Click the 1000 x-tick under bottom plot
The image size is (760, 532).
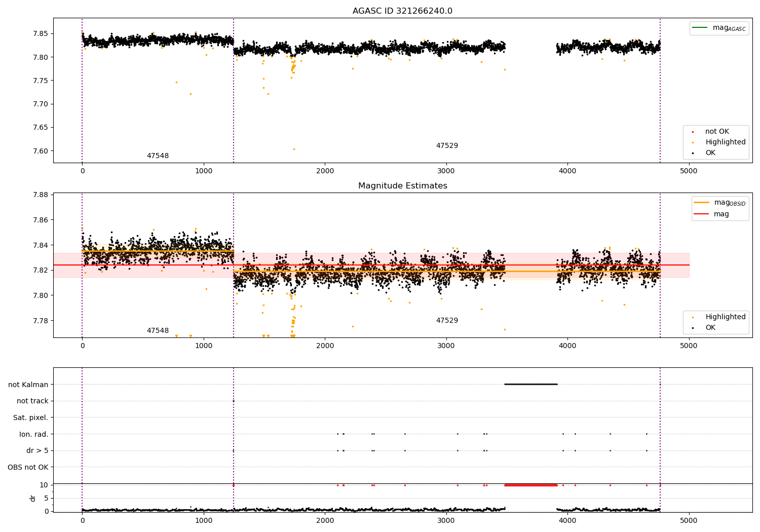point(204,520)
